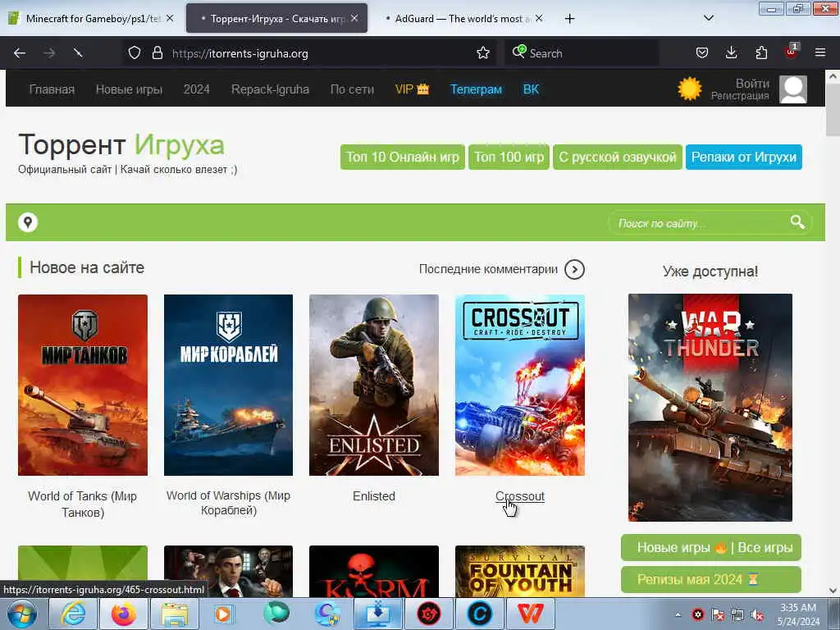Open a new tab with the plus button
Image resolution: width=840 pixels, height=630 pixels.
coord(569,19)
